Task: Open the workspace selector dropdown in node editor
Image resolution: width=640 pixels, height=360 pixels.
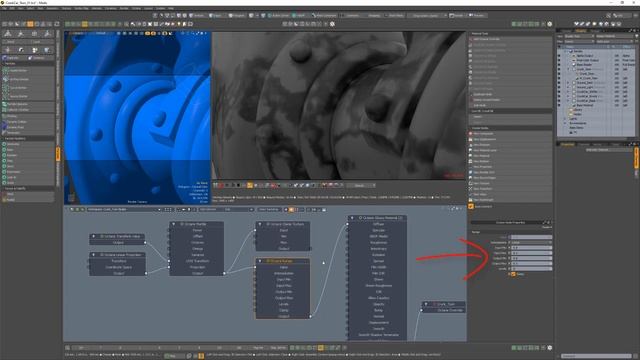Action: pyautogui.click(x=124, y=209)
